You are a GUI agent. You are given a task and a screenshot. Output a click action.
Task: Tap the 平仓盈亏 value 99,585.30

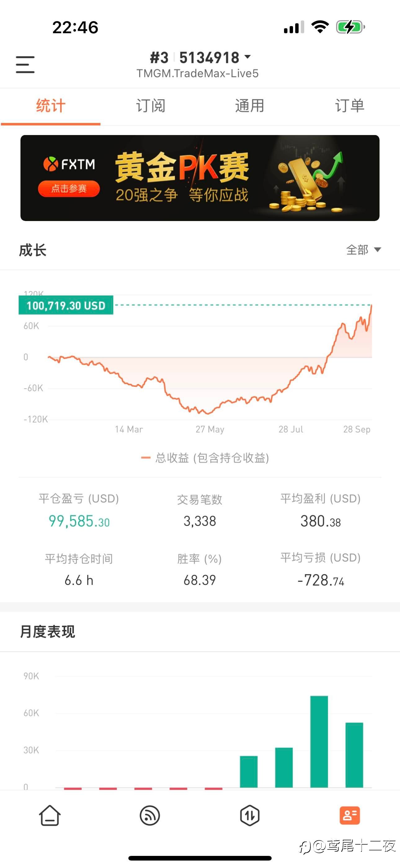point(79,521)
